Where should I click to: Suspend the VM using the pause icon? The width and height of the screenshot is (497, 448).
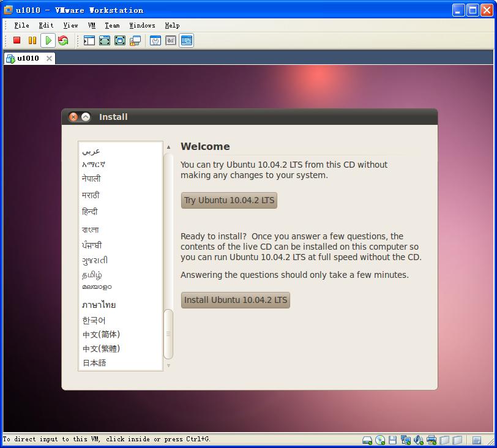point(32,40)
